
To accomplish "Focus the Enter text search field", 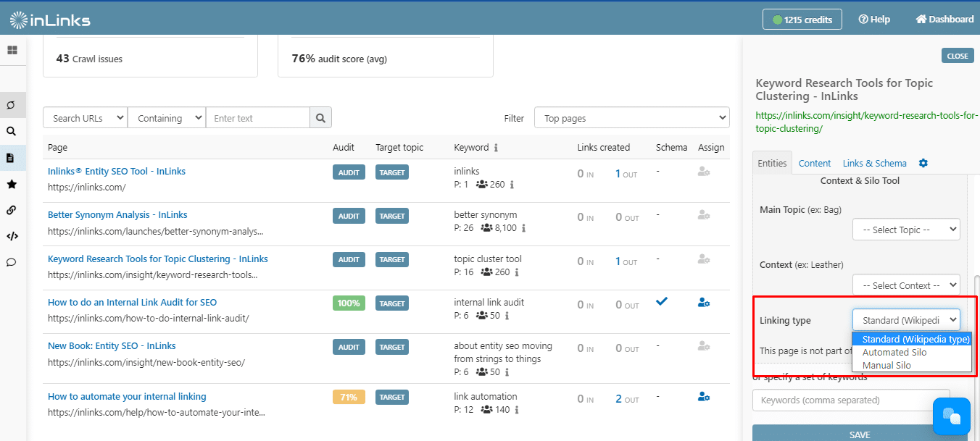I will [258, 118].
